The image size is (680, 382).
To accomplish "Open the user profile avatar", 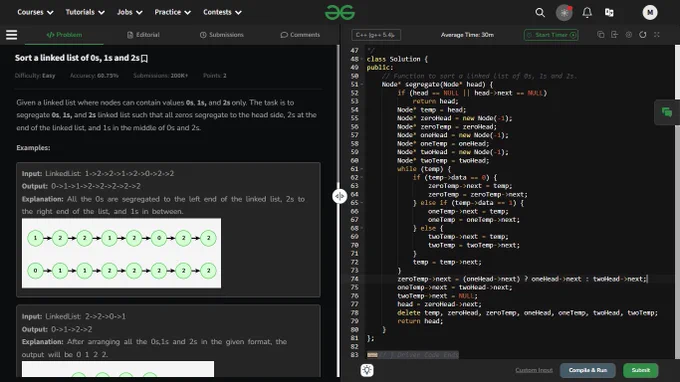I will pyautogui.click(x=650, y=13).
